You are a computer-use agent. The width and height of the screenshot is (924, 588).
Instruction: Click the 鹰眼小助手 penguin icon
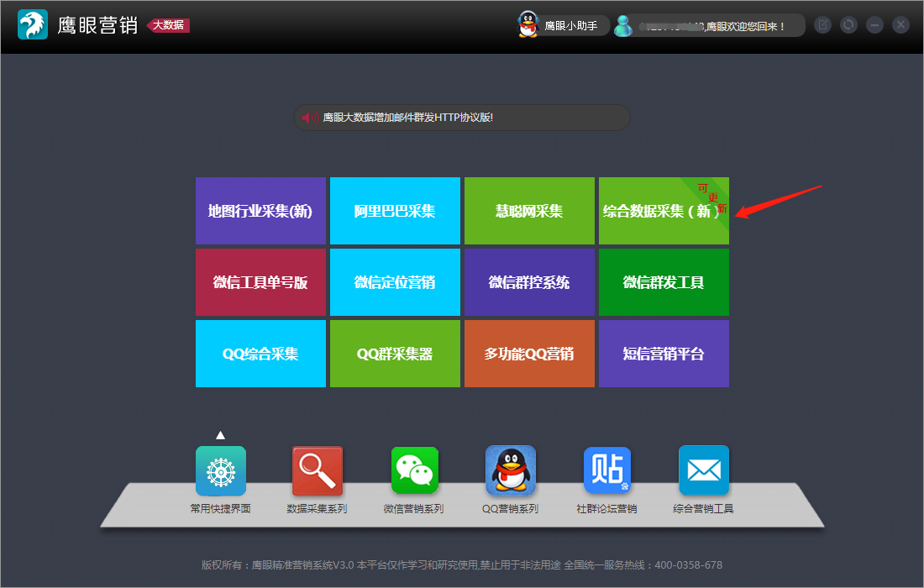528,24
